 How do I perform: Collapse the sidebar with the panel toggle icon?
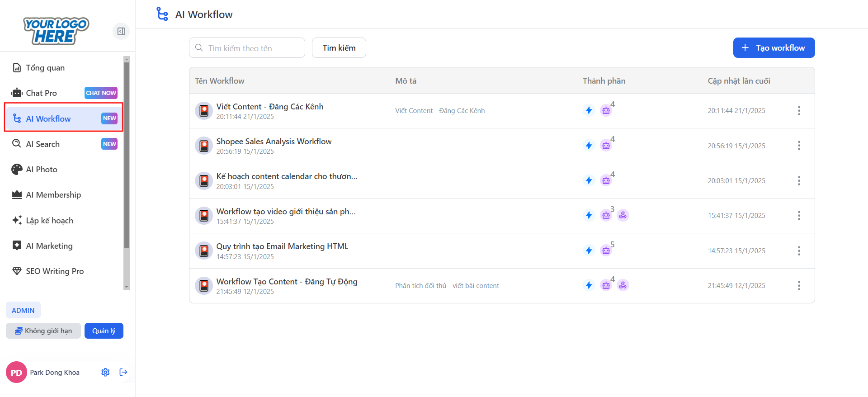coord(121,31)
